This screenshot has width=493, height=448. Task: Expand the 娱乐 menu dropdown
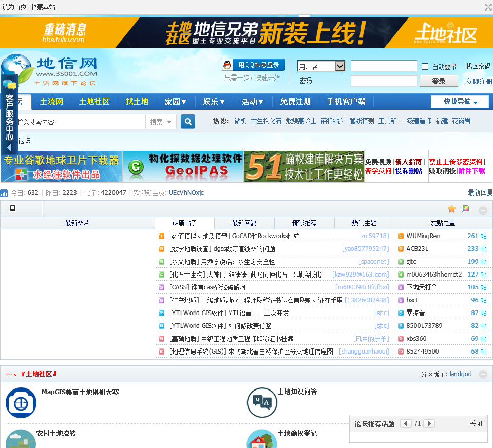[x=214, y=102]
